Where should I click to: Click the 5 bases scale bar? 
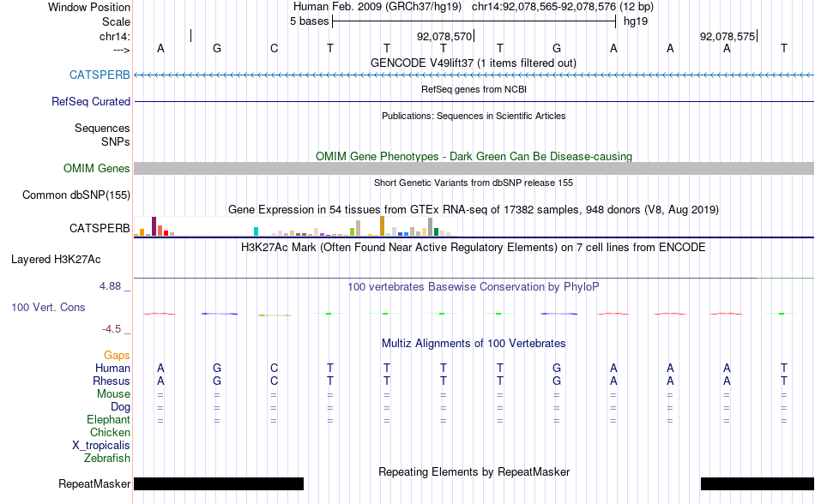[x=474, y=21]
